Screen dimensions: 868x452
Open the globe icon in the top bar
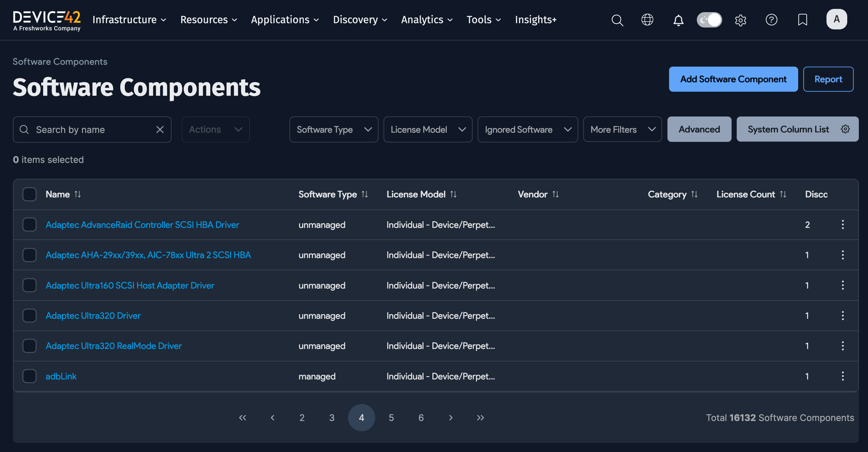coord(647,20)
